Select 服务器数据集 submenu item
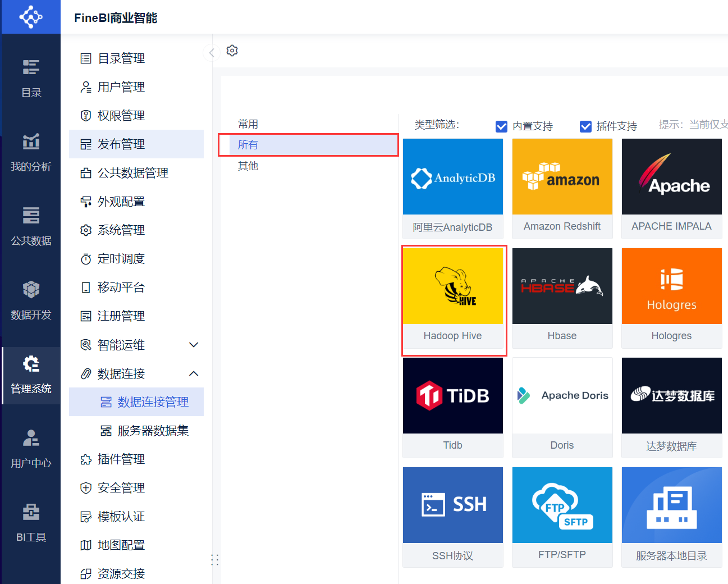Image resolution: width=728 pixels, height=584 pixels. [136, 431]
